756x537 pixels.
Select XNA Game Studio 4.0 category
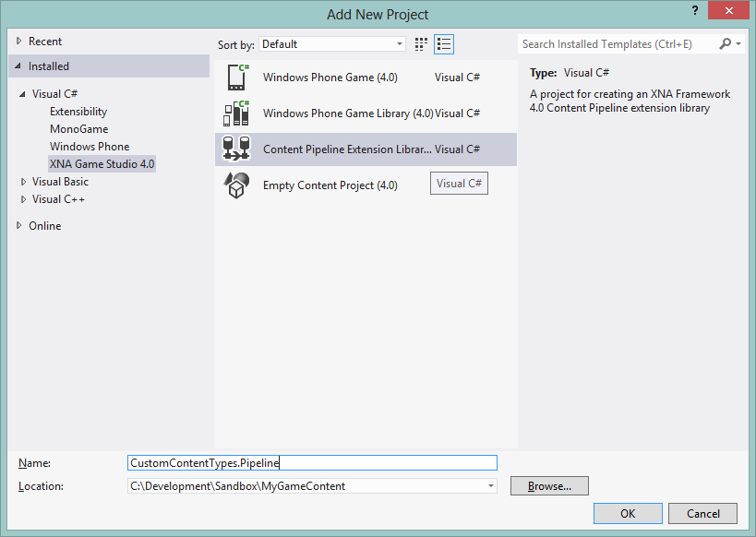point(102,164)
